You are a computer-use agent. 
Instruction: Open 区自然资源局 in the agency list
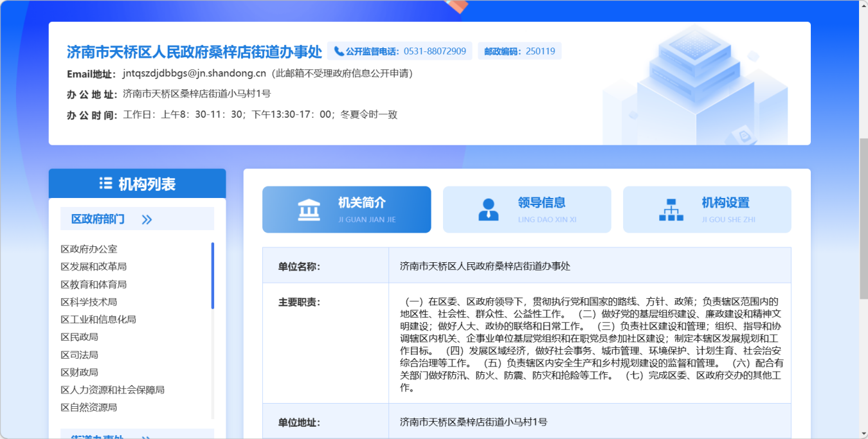[x=89, y=407]
